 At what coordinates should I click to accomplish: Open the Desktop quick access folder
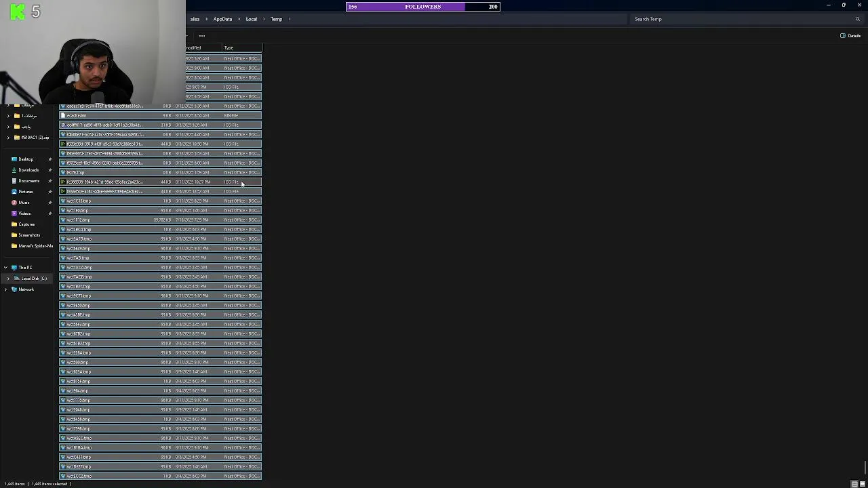tap(26, 159)
